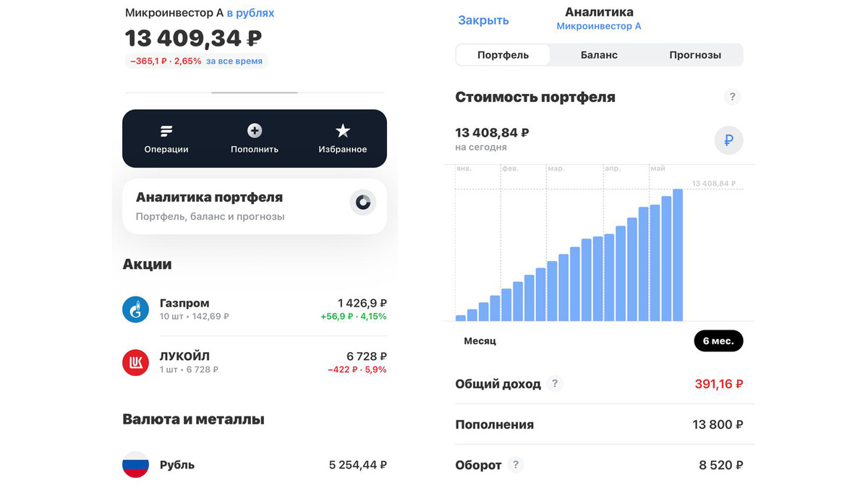Keep chart period on 6 мес.
Screen dimensions: 868x488
point(718,341)
